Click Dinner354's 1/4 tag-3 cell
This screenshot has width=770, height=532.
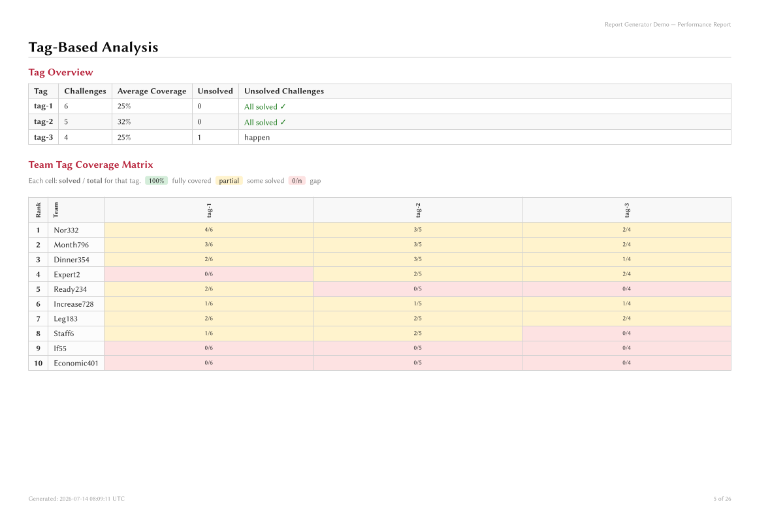tap(626, 259)
